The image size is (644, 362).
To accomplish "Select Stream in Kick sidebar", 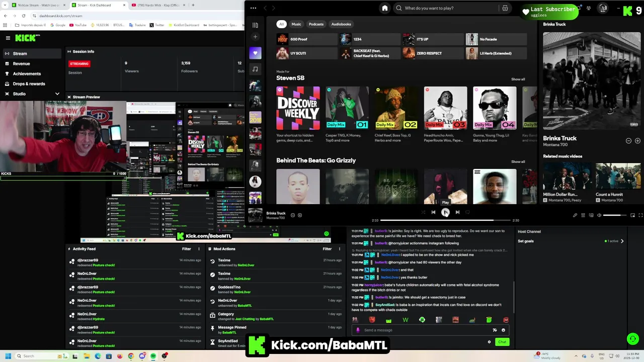I will coord(31,54).
